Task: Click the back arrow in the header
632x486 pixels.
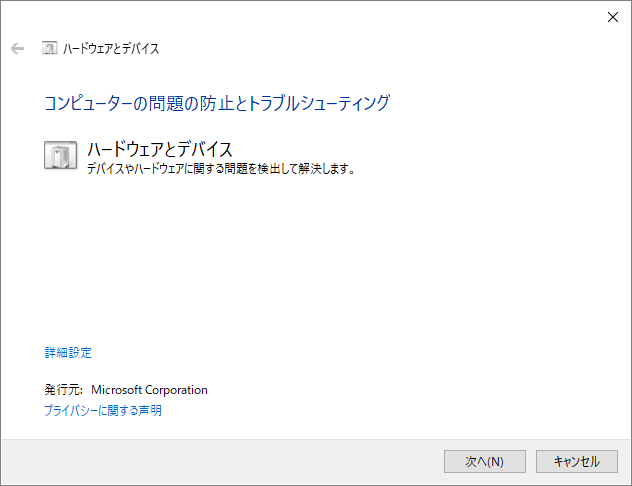Action: [x=17, y=48]
